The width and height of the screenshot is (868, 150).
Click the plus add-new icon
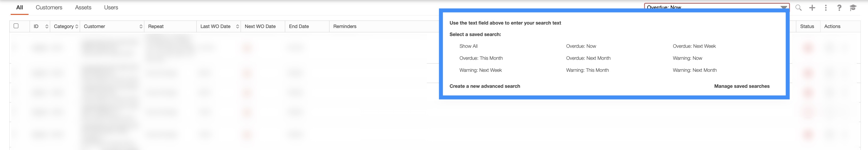coord(812,8)
